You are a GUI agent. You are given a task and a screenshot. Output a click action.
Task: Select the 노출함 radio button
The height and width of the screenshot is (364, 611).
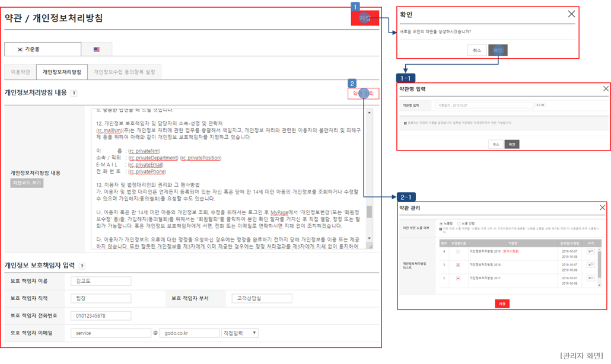(440, 223)
